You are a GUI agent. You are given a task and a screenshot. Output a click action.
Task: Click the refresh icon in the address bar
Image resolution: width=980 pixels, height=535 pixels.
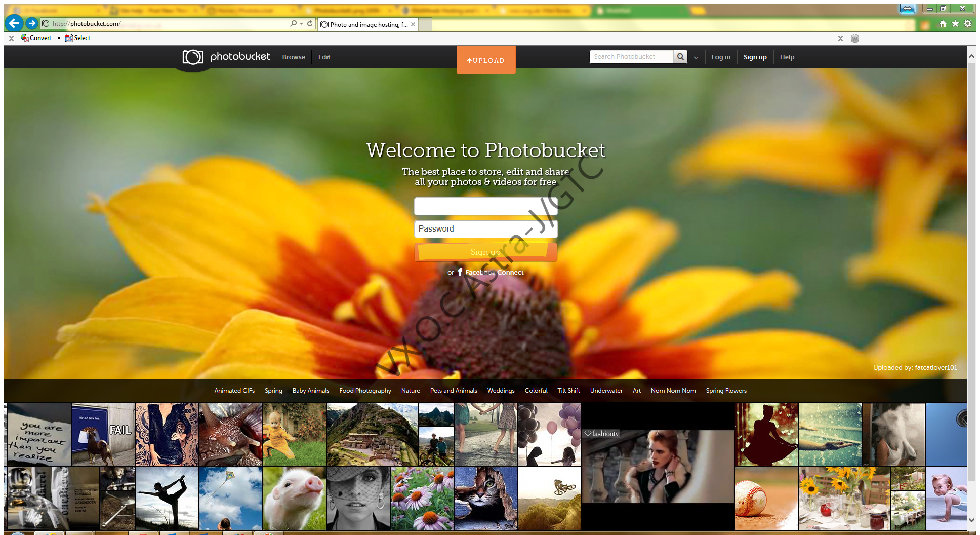click(309, 23)
